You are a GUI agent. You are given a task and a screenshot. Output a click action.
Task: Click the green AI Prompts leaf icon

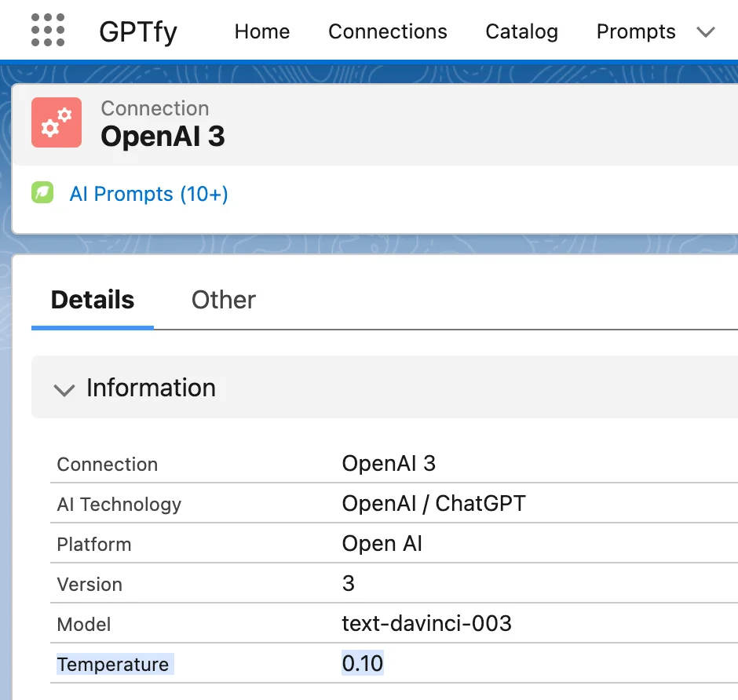[42, 193]
